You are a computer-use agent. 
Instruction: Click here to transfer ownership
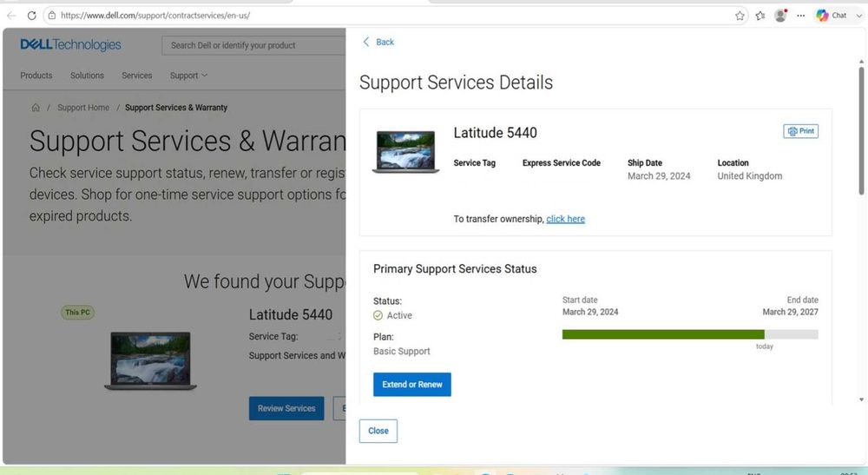[x=565, y=219]
